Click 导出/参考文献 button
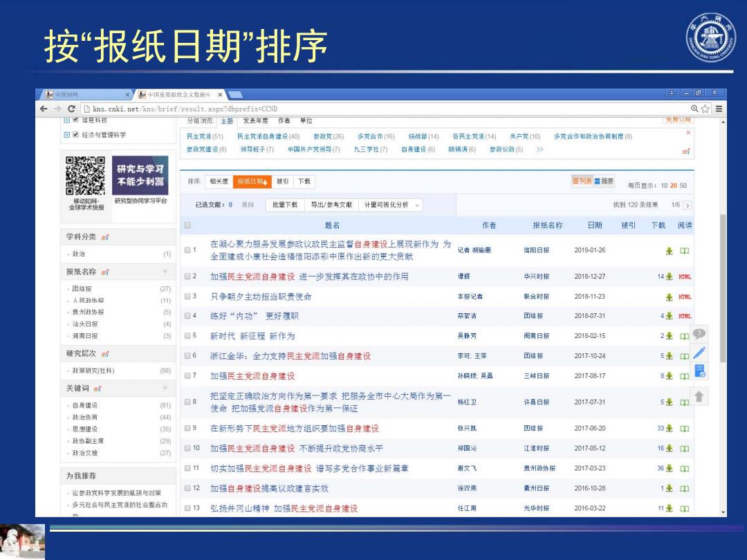The image size is (747, 560). pyautogui.click(x=331, y=205)
